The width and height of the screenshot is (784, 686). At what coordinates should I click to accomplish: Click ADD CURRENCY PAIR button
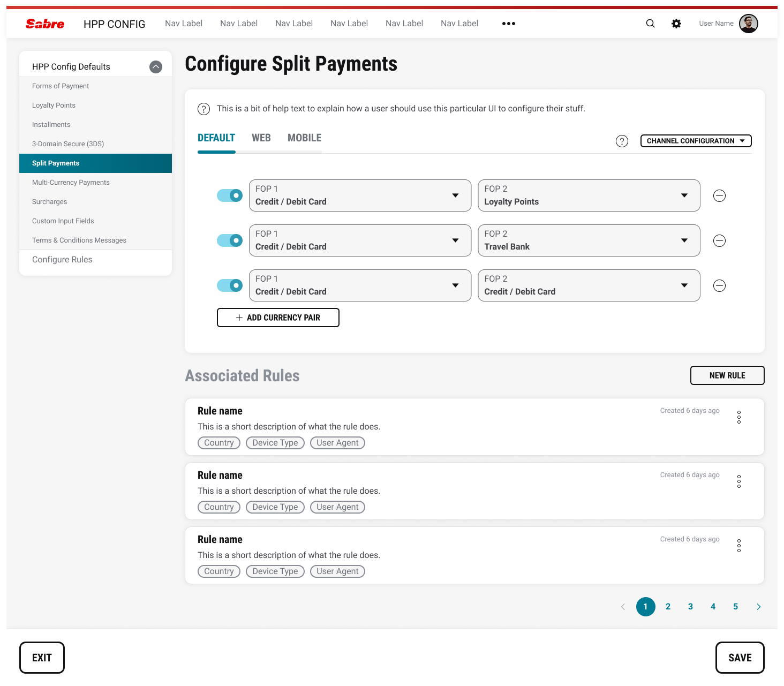coord(278,318)
